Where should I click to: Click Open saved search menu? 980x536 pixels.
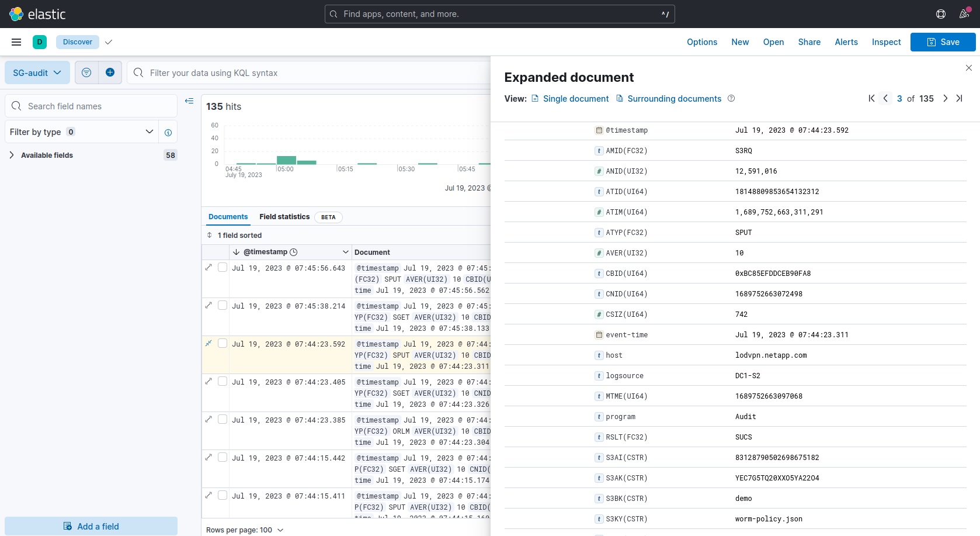click(x=773, y=42)
